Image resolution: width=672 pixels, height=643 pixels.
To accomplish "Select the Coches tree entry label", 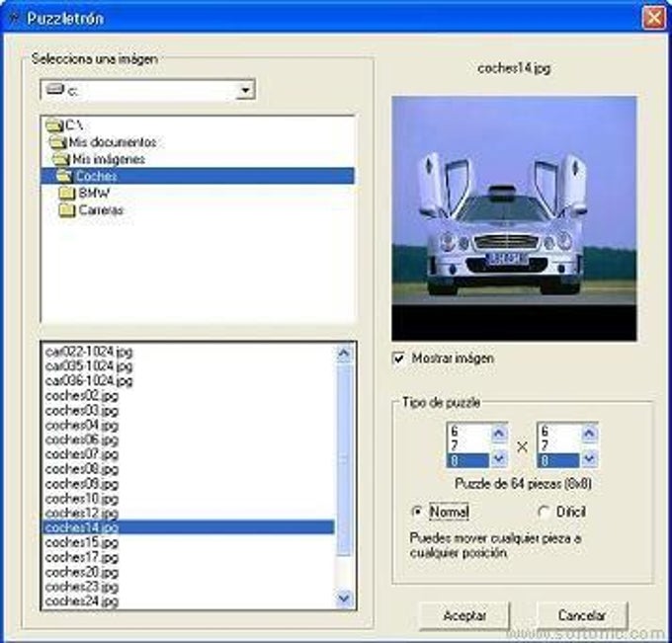I will pyautogui.click(x=97, y=176).
